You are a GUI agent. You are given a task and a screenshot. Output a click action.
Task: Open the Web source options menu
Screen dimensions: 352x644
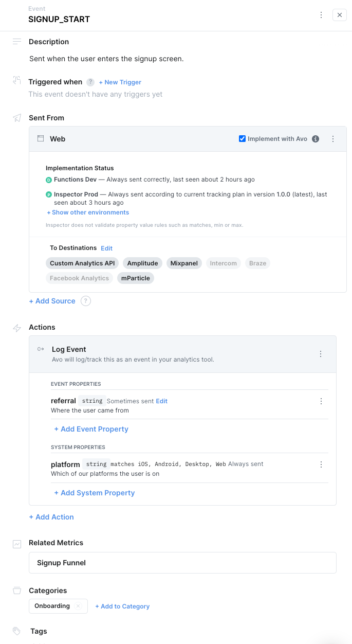(333, 139)
